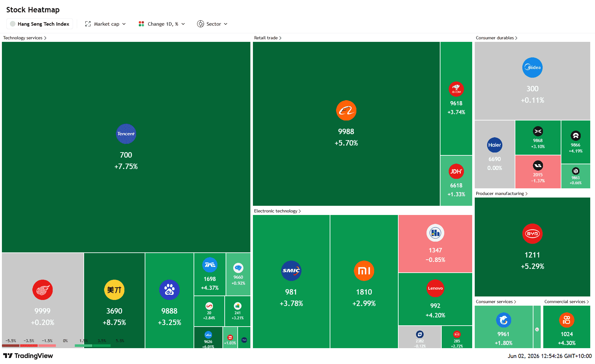Click the Kuaishou logo in tile 1024

click(567, 320)
